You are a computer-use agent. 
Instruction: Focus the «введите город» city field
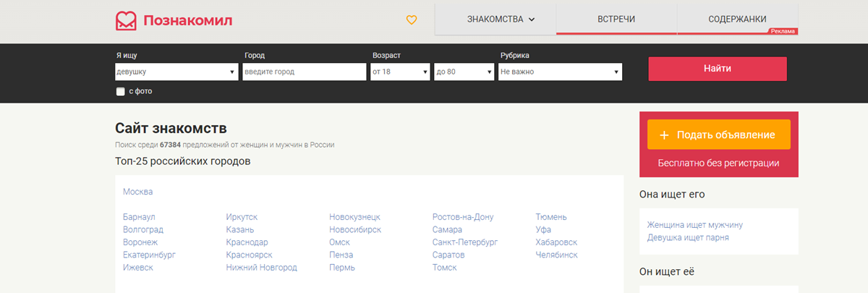305,72
